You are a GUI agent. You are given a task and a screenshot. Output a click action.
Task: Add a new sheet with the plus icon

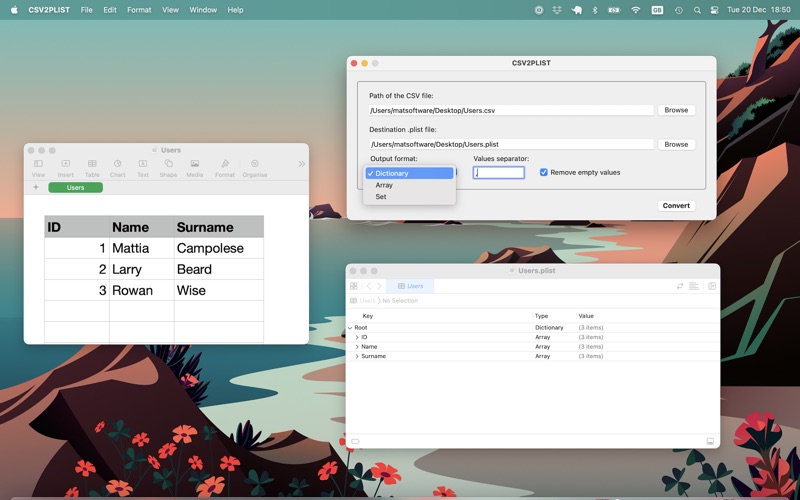pyautogui.click(x=36, y=187)
